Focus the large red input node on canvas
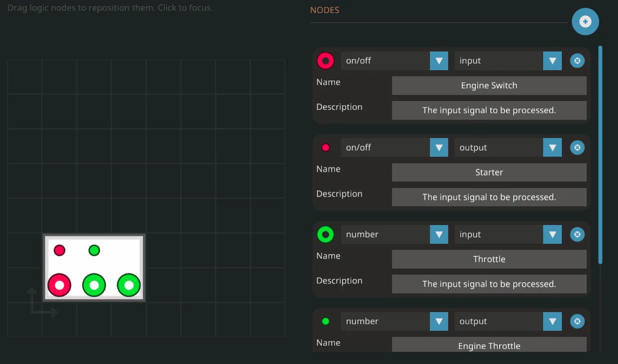Image resolution: width=618 pixels, height=364 pixels. (59, 285)
